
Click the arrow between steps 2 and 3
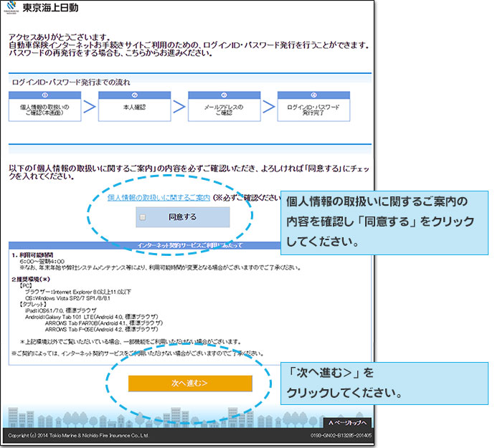tap(179, 108)
